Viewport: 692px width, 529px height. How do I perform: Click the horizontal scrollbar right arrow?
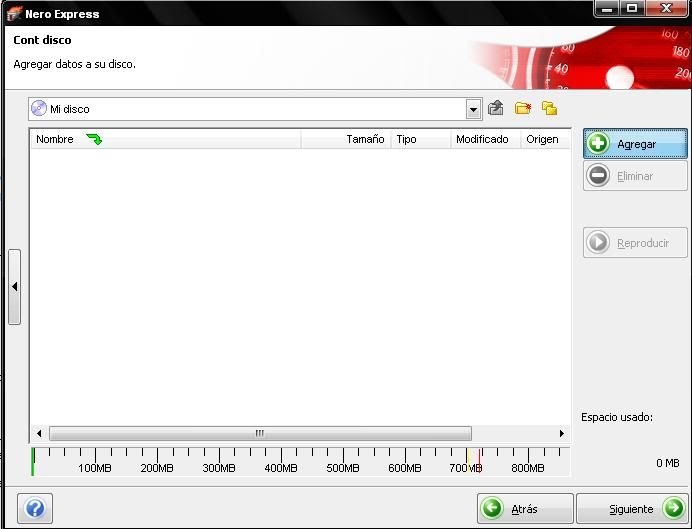tap(561, 433)
